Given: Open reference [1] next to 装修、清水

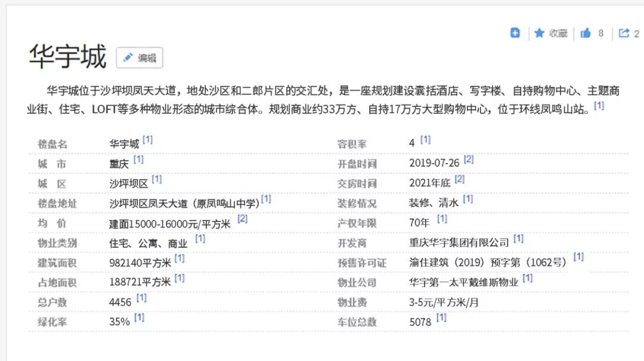Looking at the screenshot, I should tap(468, 199).
